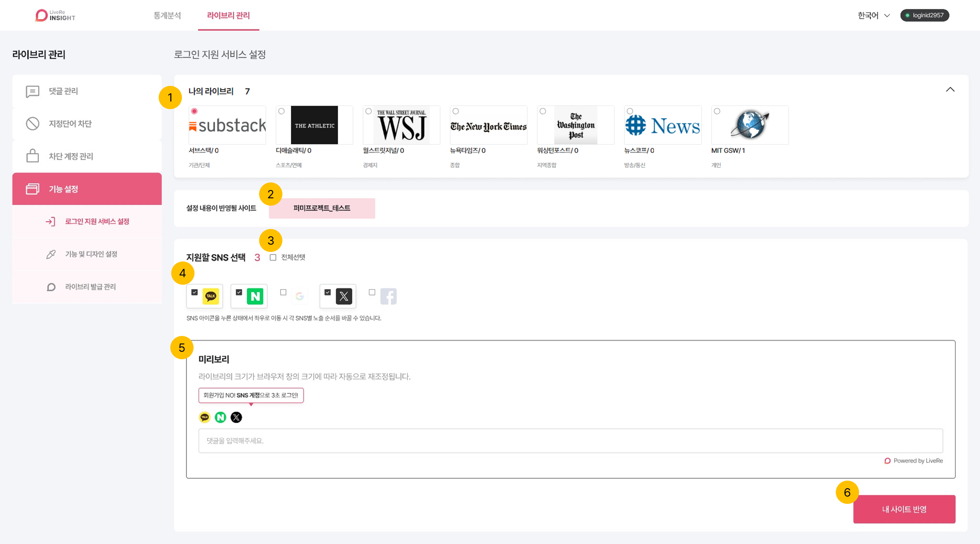This screenshot has height=544, width=980.
Task: Open the 한국어 language dropdown
Action: 873,15
